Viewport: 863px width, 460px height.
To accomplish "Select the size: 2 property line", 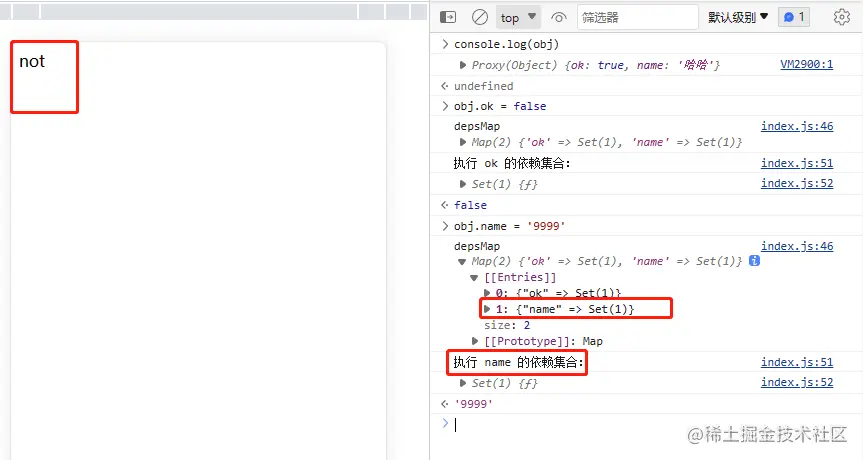I will [x=507, y=325].
